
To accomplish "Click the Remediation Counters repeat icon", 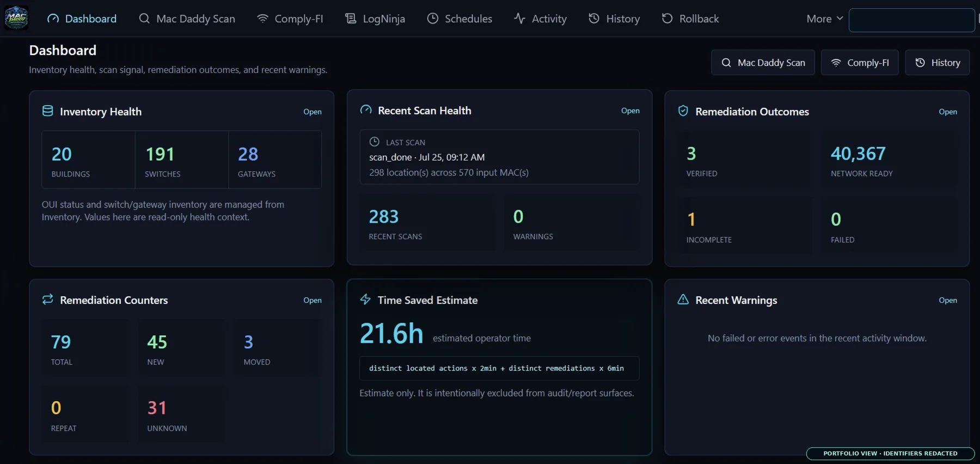I will pos(48,300).
